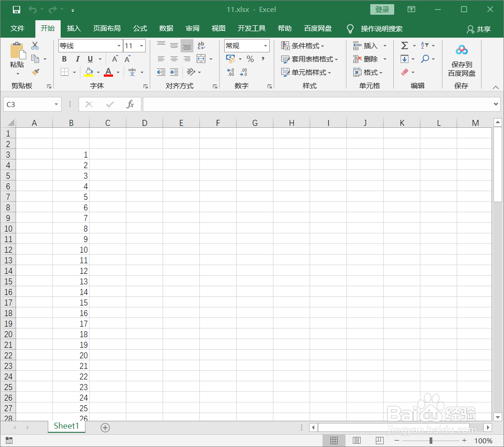
Task: Click the Undo arrow icon
Action: click(x=33, y=10)
